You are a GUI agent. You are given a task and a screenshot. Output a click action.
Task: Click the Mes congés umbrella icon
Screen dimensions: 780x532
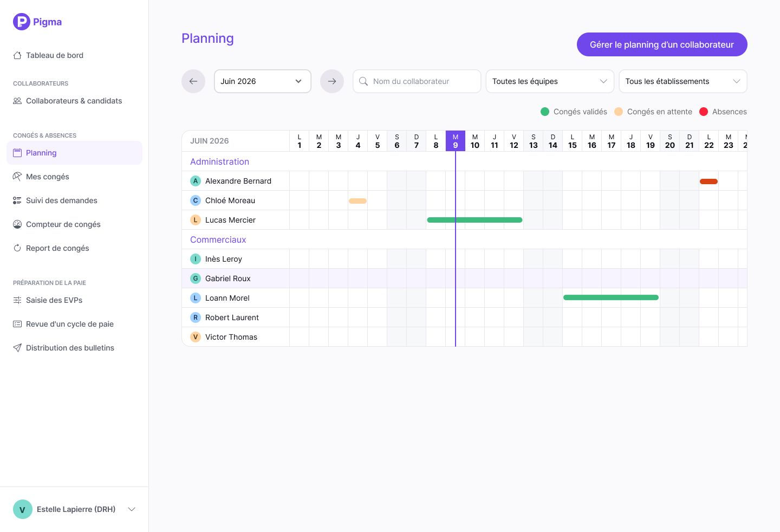click(x=17, y=177)
